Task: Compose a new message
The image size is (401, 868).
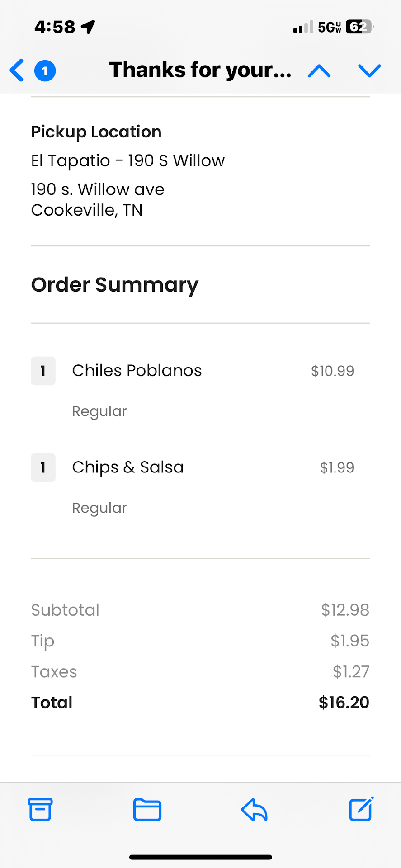Action: click(361, 809)
